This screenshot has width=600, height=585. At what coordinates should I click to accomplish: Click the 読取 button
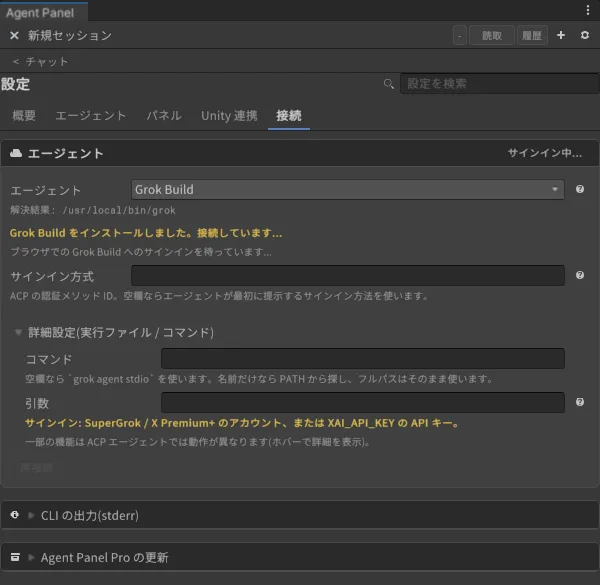pyautogui.click(x=491, y=36)
